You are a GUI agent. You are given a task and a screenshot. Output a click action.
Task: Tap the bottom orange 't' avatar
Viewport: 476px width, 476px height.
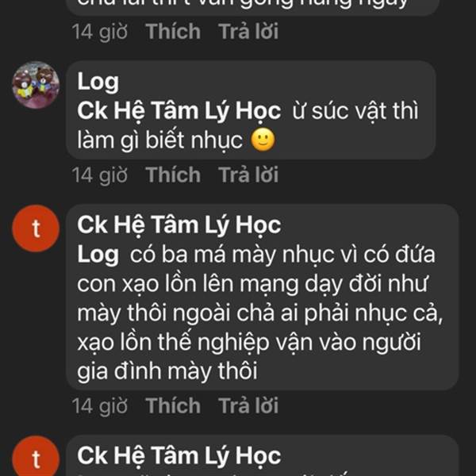pos(36,456)
